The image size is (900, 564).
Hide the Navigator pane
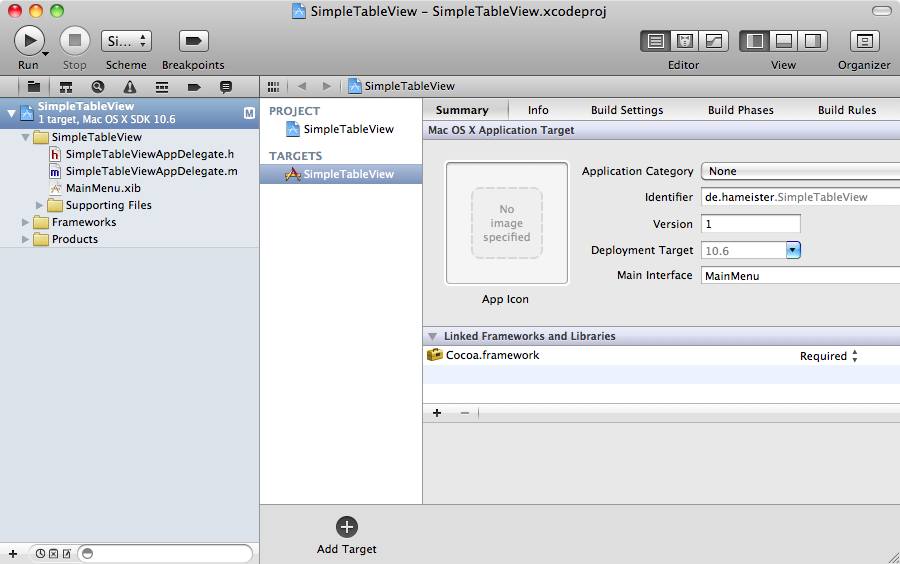755,41
